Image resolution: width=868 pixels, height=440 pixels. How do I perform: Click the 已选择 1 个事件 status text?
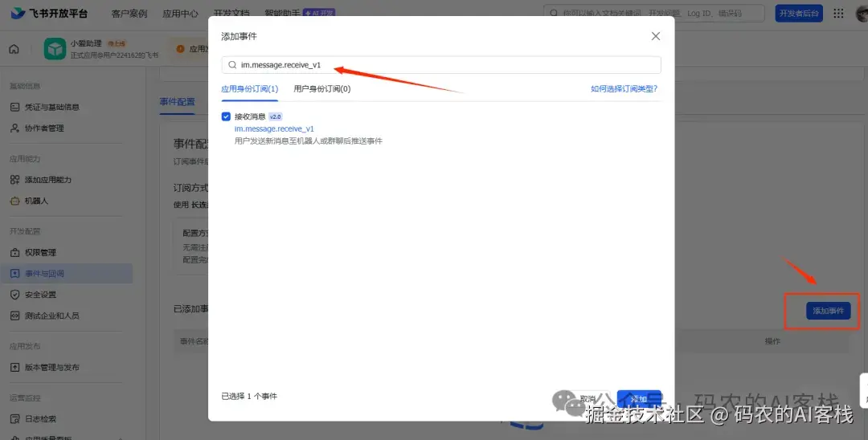tap(249, 397)
